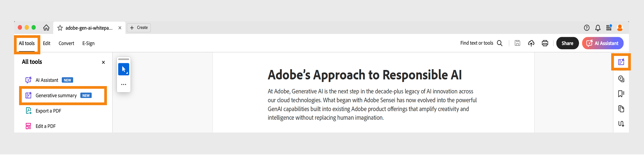Click the print icon

[545, 43]
